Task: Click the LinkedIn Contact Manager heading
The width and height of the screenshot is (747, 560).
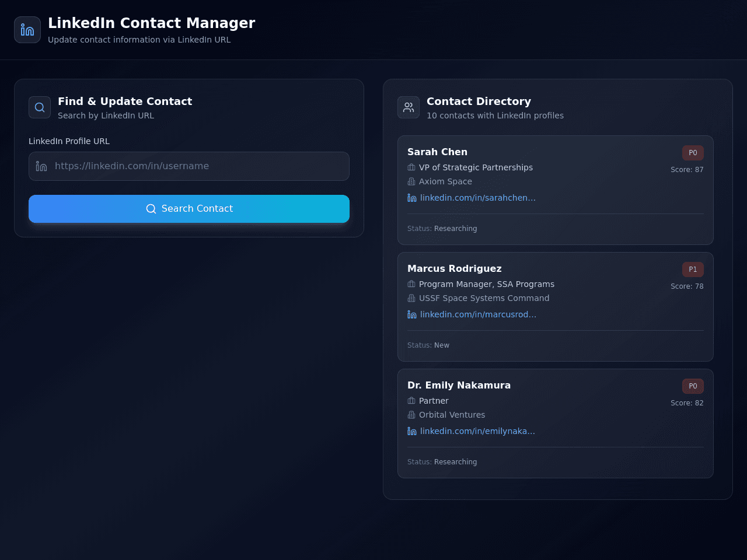Action: coord(152,23)
